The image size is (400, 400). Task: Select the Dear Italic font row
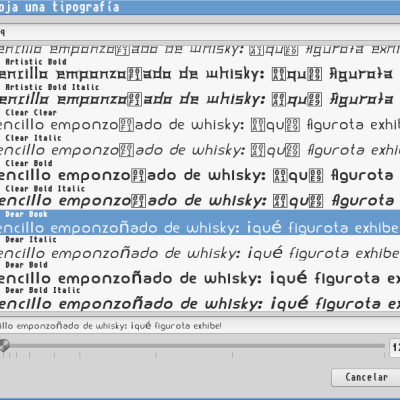(x=200, y=248)
